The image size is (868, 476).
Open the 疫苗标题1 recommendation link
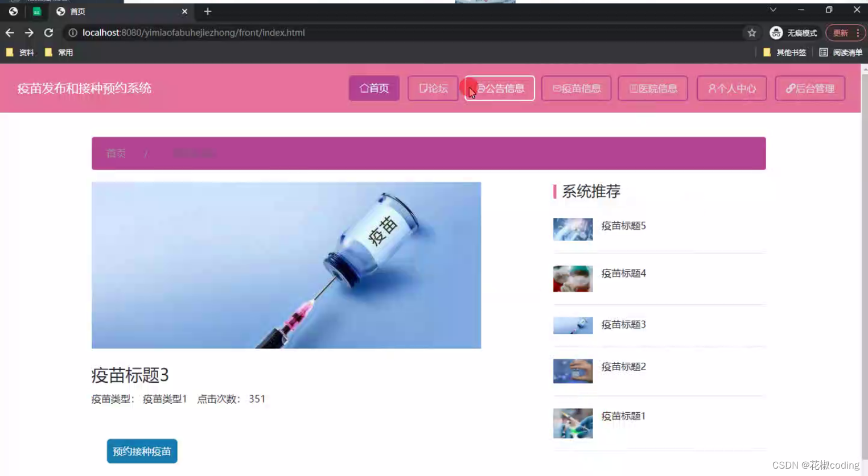[x=623, y=416]
